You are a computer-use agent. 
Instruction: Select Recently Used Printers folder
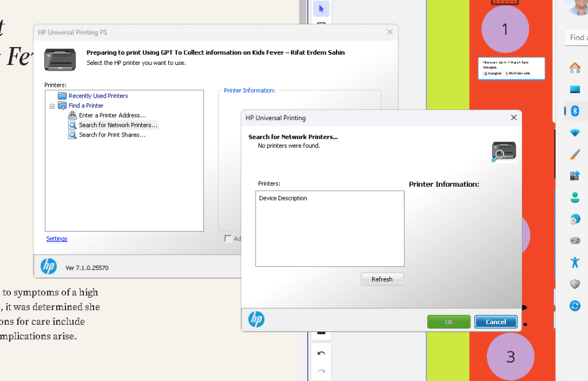[93, 96]
